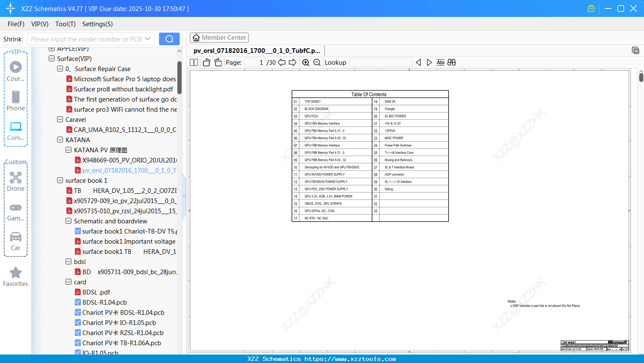Viewport: 644px width, 363px height.
Task: Open BDSL-R1.04.pcb boardview
Action: 101,302
